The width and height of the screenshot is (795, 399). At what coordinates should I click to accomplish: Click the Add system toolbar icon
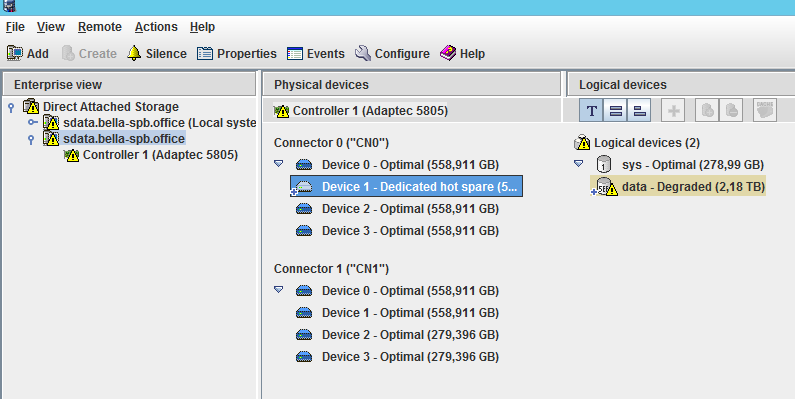15,53
